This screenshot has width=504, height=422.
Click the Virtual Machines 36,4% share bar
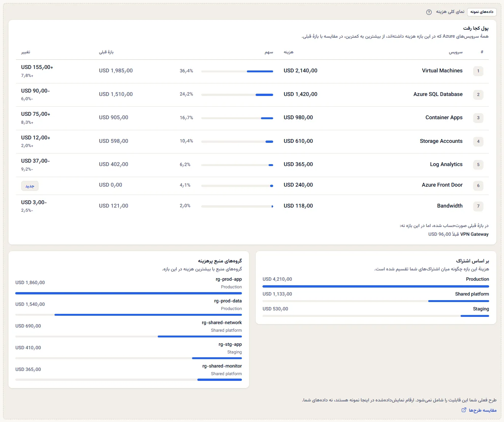coord(237,71)
